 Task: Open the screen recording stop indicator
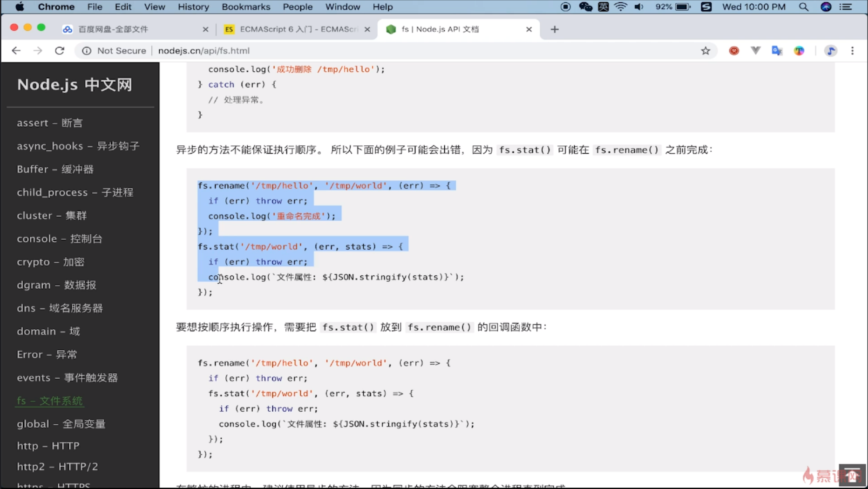565,7
